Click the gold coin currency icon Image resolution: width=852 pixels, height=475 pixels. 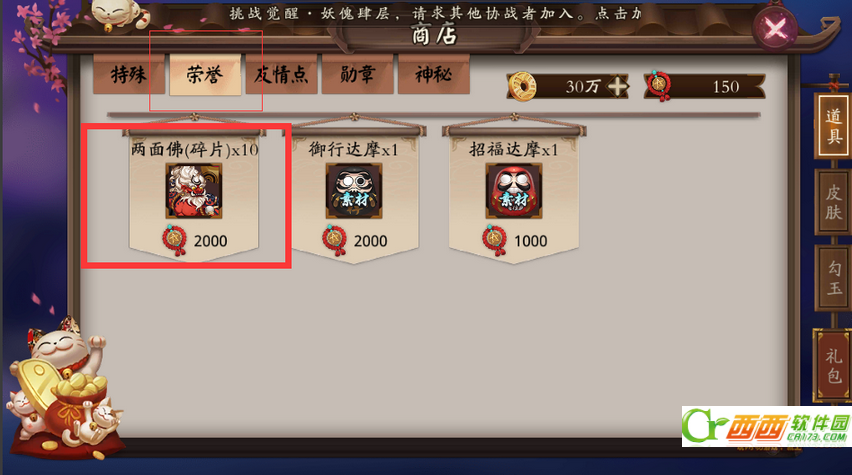click(x=522, y=86)
